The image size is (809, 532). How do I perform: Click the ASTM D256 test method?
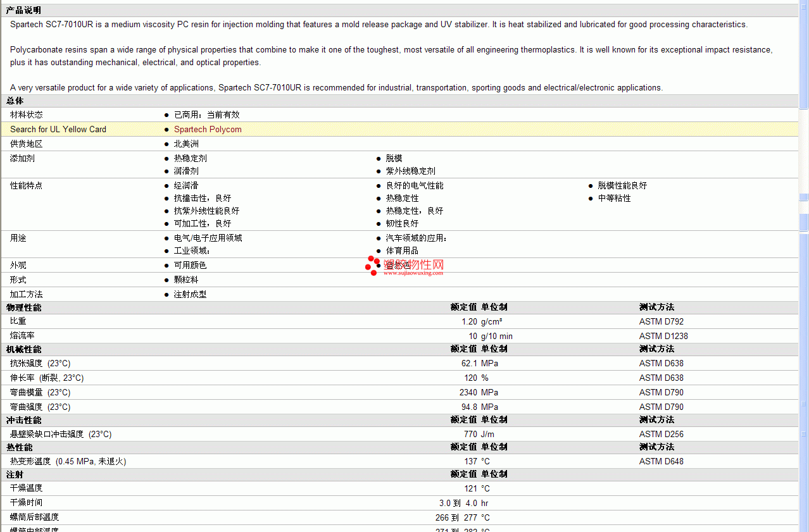(x=662, y=434)
